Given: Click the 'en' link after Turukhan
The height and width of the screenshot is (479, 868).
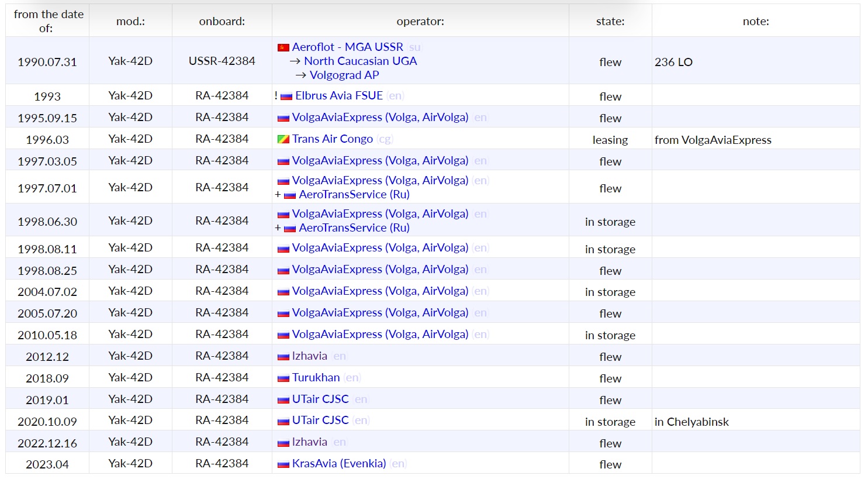Looking at the screenshot, I should pyautogui.click(x=352, y=378).
